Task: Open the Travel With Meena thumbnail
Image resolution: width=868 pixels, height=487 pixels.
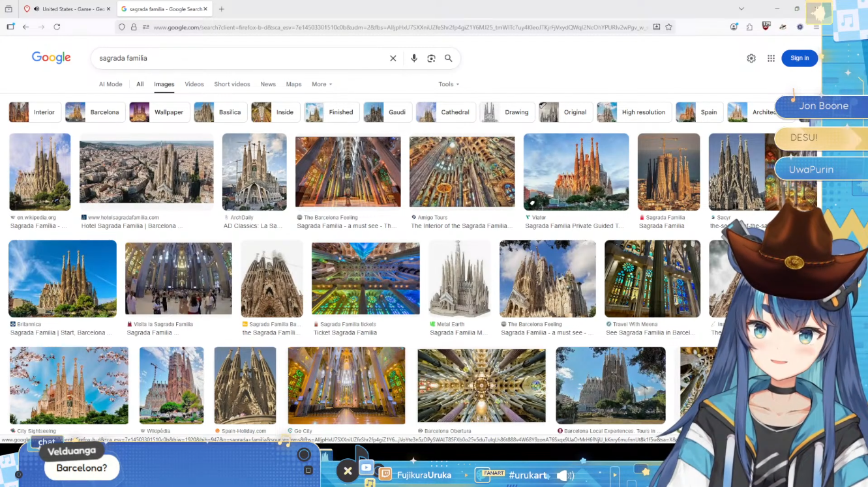Action: pos(652,278)
